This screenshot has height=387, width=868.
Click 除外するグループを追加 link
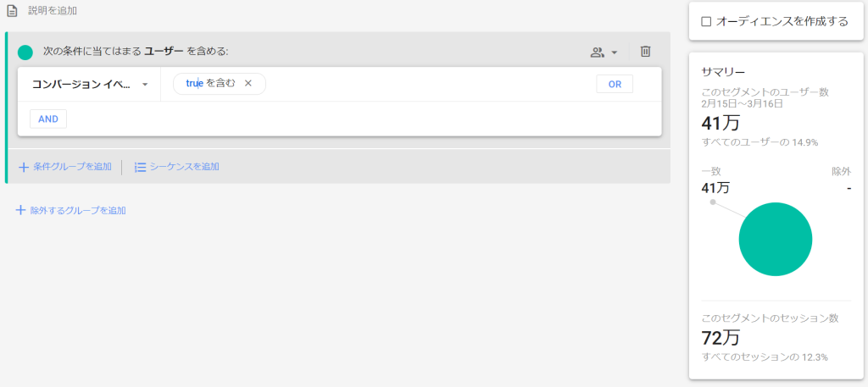click(x=77, y=210)
